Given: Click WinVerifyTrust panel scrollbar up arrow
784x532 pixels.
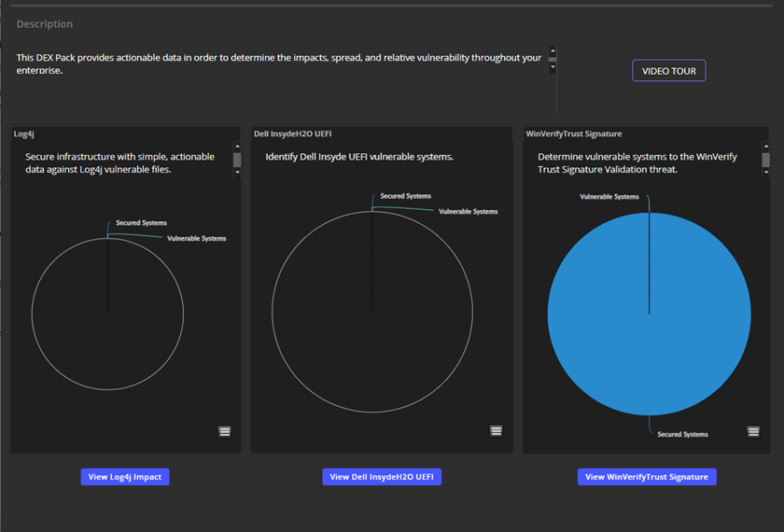Looking at the screenshot, I should [x=765, y=146].
